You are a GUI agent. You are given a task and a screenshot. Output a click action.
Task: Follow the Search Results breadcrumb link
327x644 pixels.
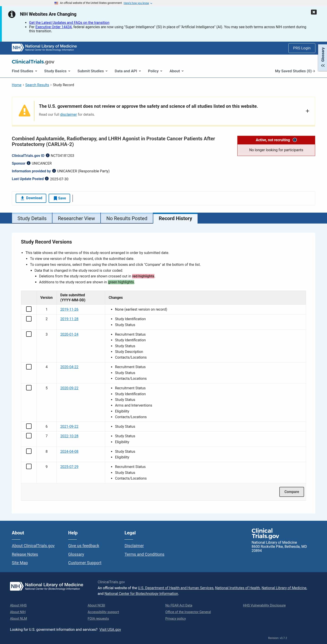[37, 85]
